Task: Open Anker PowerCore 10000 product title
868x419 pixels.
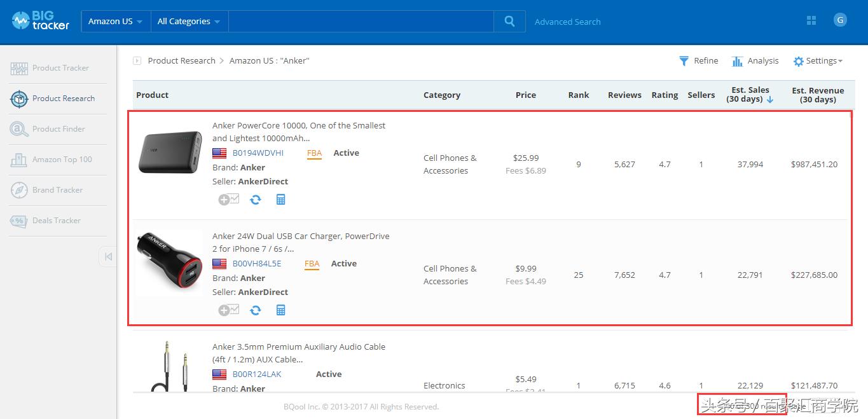Action: pyautogui.click(x=299, y=132)
